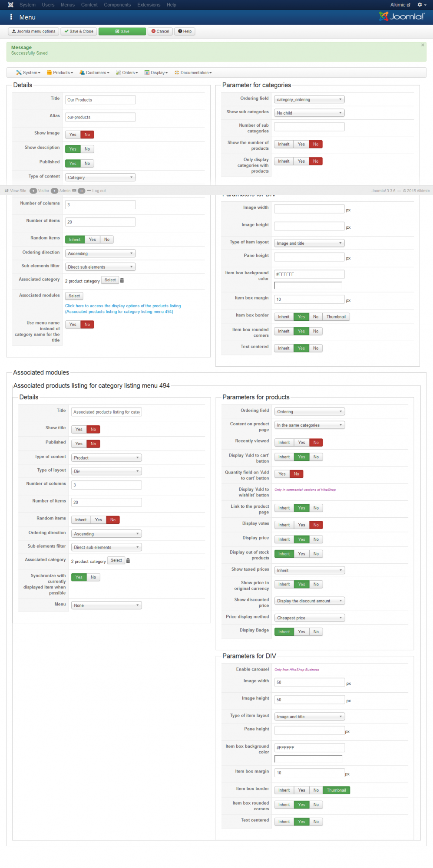This screenshot has height=868, width=433.
Task: Set Show image to Yes
Action: click(73, 135)
